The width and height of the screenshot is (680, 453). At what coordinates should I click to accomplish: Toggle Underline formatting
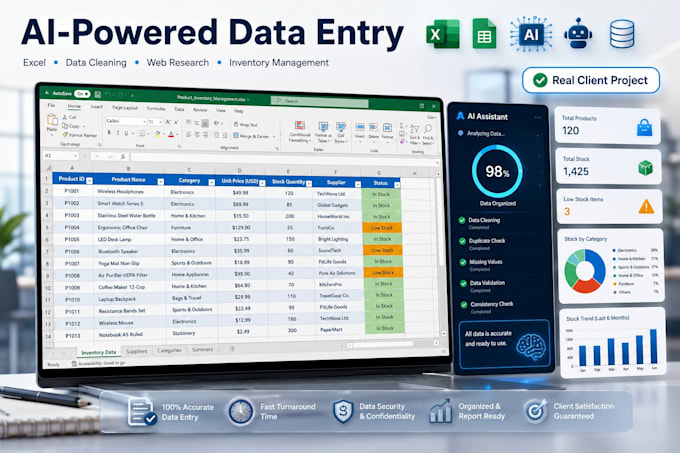pos(126,133)
